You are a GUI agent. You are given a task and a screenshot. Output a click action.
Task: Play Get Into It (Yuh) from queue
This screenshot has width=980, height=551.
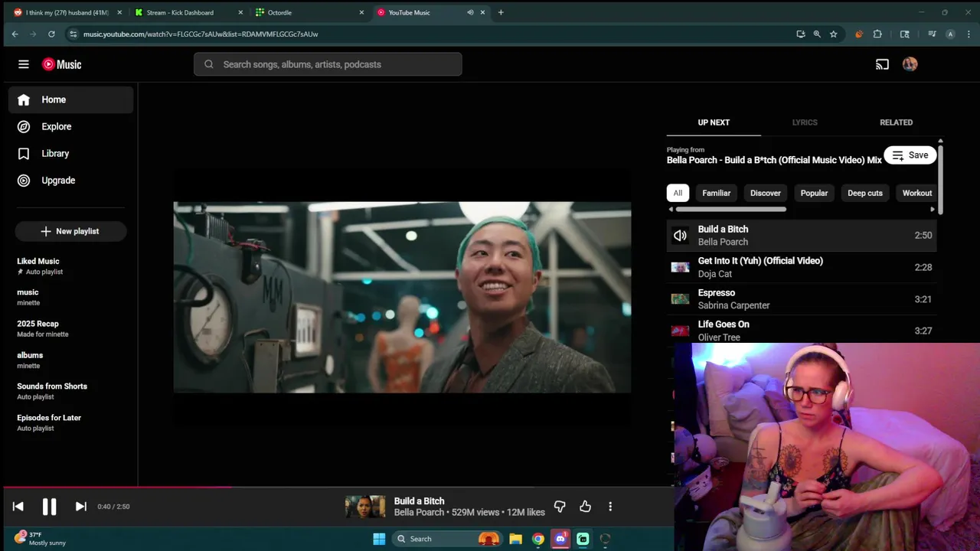pos(802,267)
